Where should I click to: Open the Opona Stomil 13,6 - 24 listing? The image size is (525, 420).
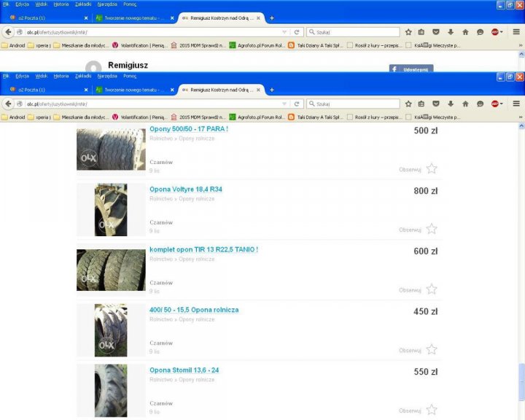click(184, 370)
